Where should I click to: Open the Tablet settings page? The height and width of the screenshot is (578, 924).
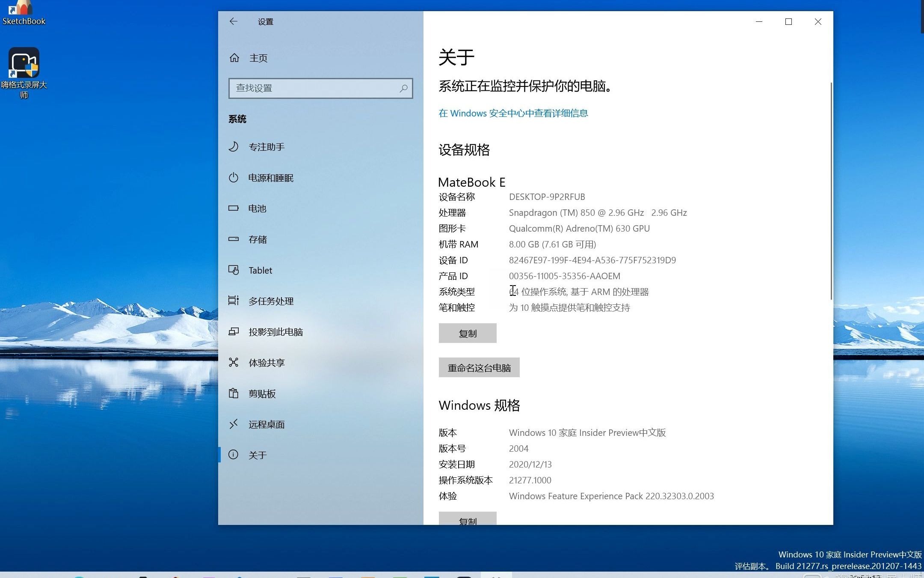point(321,270)
